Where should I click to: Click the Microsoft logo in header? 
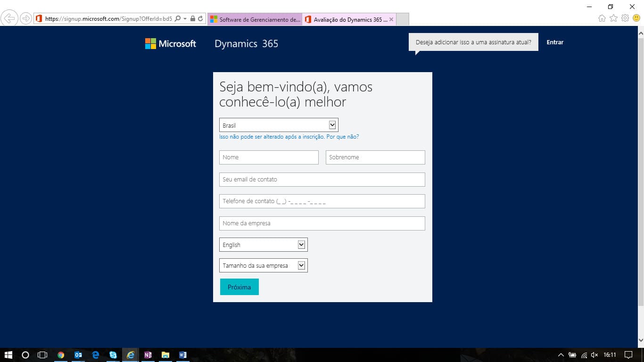click(x=170, y=44)
